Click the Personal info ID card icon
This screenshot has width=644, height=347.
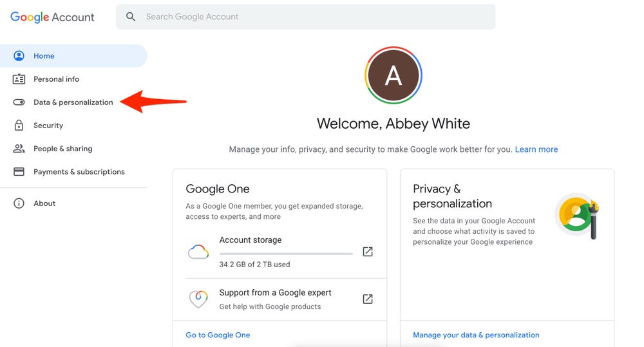(x=19, y=79)
